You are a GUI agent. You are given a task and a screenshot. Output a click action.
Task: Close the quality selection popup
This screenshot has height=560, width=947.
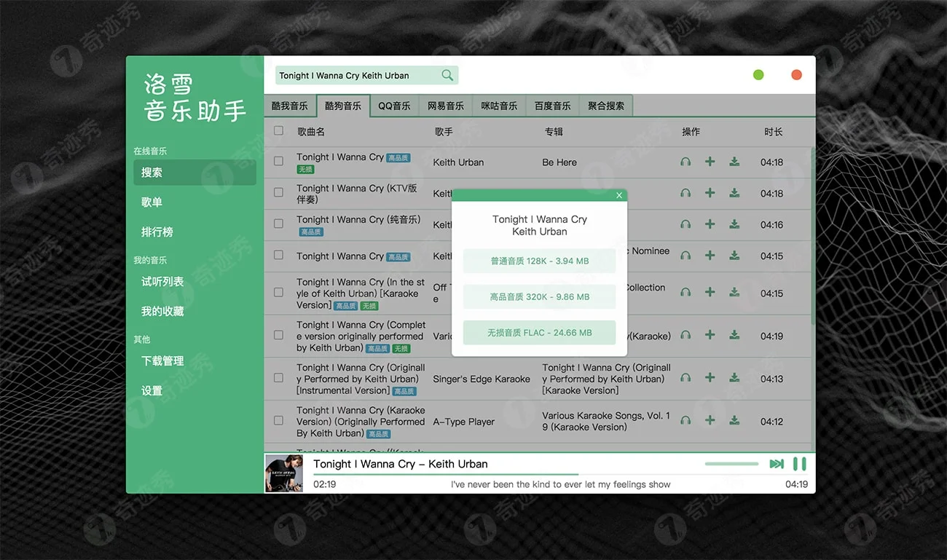[619, 195]
